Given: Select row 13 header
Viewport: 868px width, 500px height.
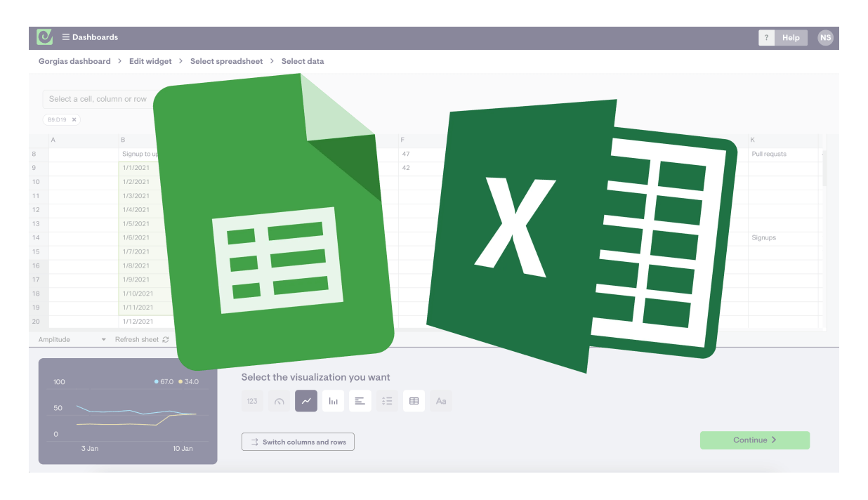Looking at the screenshot, I should (x=39, y=225).
